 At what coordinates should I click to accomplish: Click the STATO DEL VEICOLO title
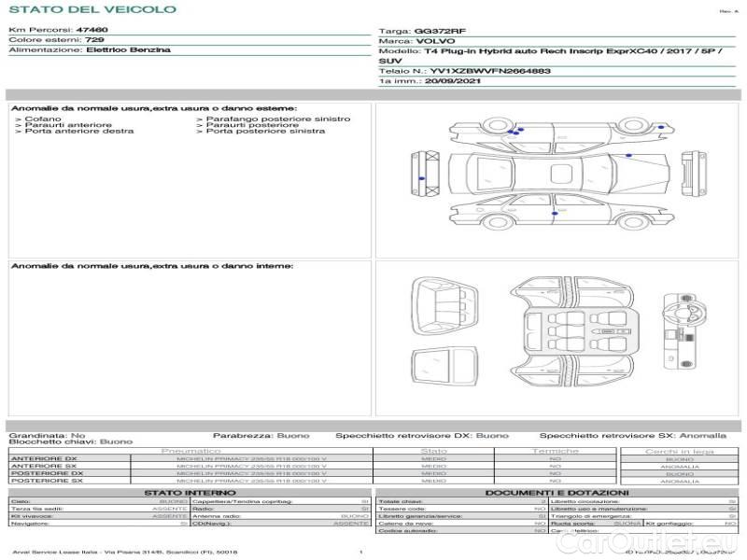92,9
